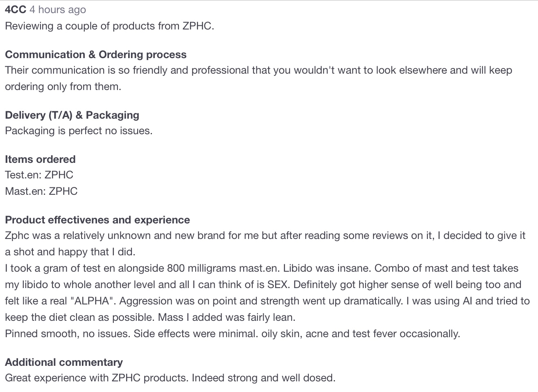
Task: Click the username 4CC
Action: 16,10
